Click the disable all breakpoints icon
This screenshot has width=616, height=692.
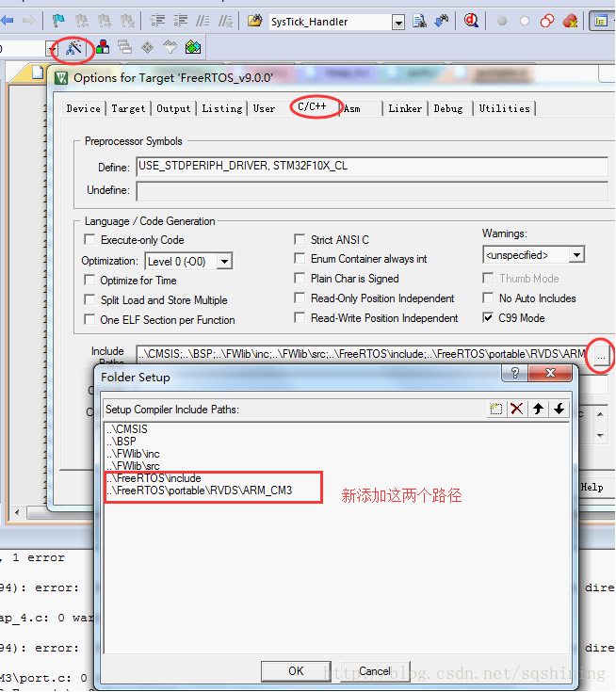[547, 21]
